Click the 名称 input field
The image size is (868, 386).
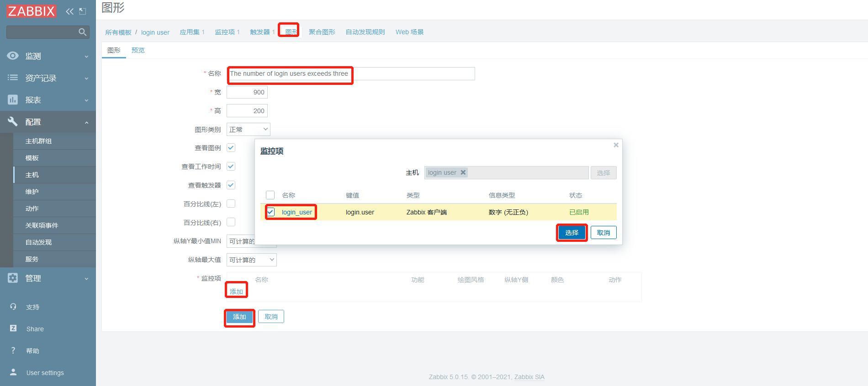pos(351,74)
